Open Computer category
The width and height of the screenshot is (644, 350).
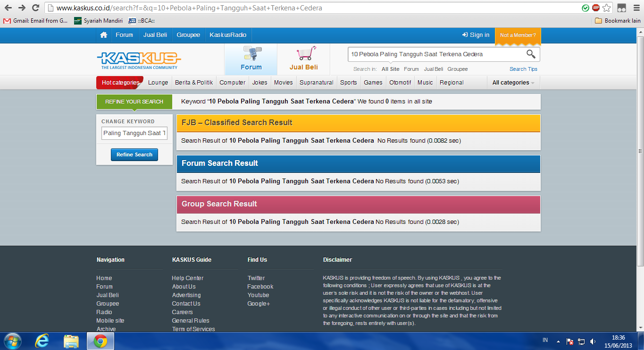[x=233, y=83]
